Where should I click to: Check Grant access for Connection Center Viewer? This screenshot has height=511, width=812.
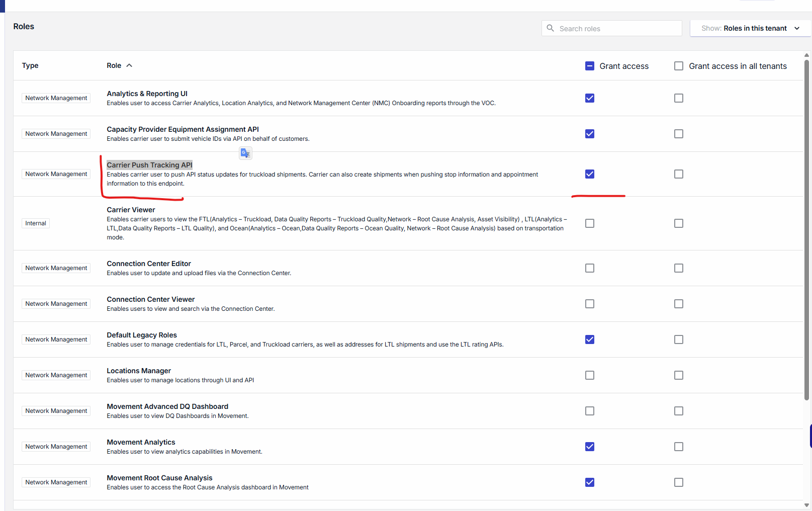(590, 304)
